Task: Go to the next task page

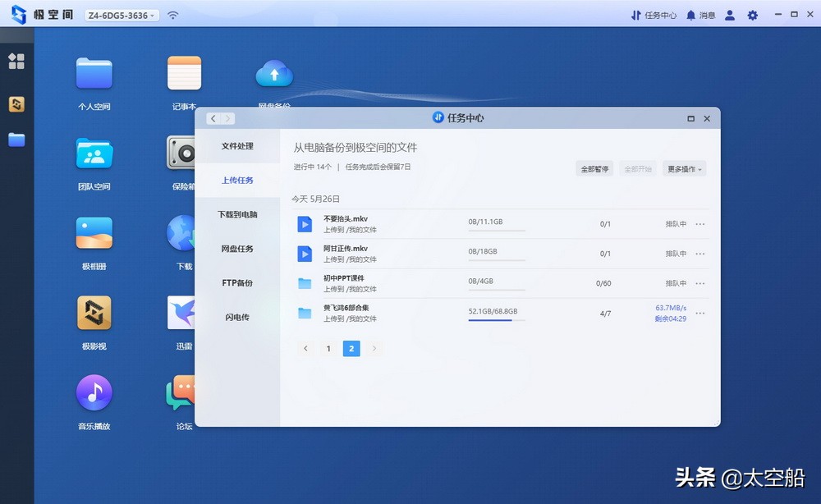Action: 374,349
